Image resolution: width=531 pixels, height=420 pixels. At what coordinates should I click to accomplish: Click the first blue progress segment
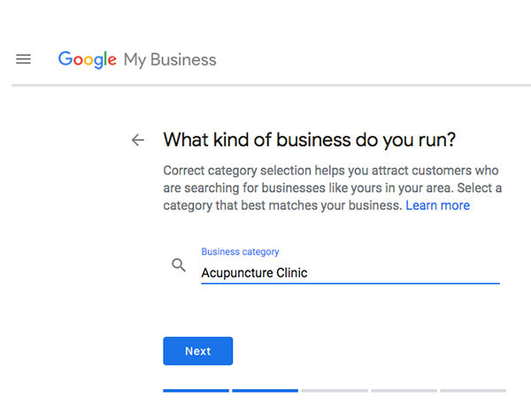pyautogui.click(x=196, y=390)
